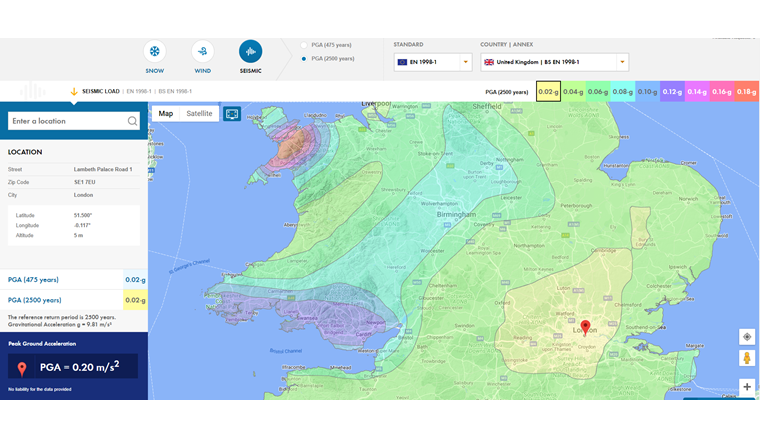
Task: Choose the PGA (475 years) radio option
Action: pyautogui.click(x=304, y=45)
